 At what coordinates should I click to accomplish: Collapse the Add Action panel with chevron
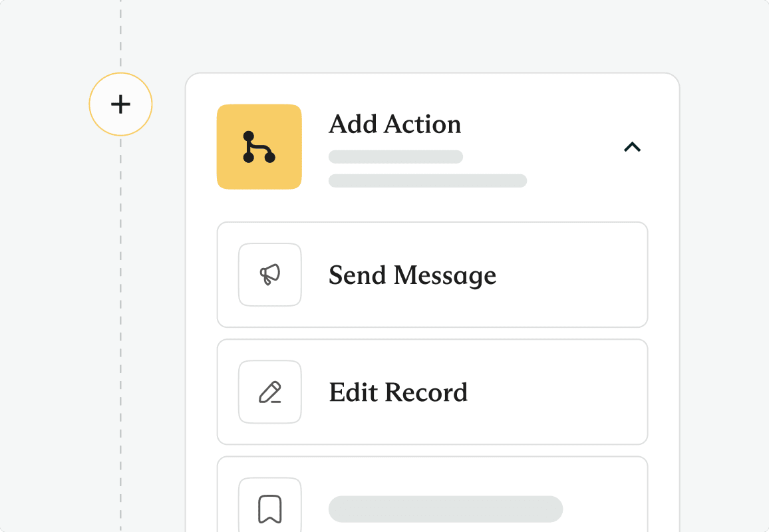632,146
